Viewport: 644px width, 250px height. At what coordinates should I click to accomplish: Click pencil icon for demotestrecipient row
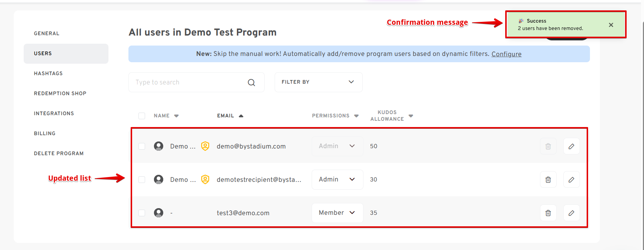point(571,180)
